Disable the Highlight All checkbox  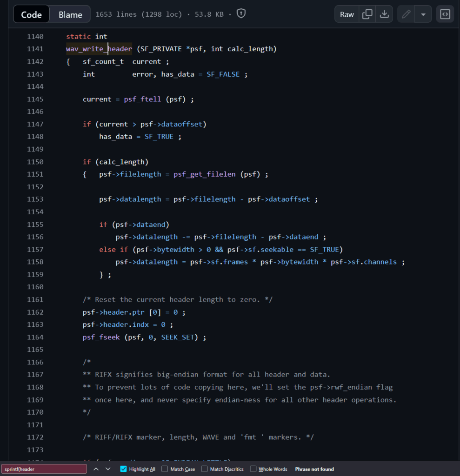pos(123,469)
